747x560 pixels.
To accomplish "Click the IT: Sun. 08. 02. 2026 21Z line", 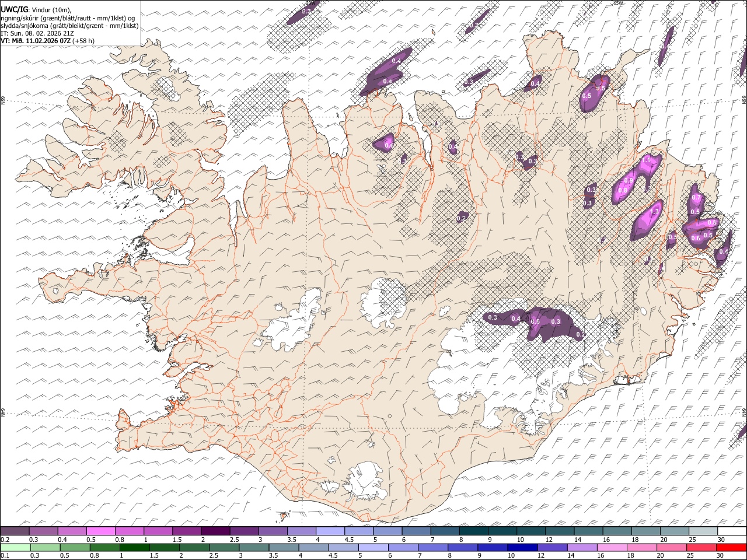I will tap(37, 33).
